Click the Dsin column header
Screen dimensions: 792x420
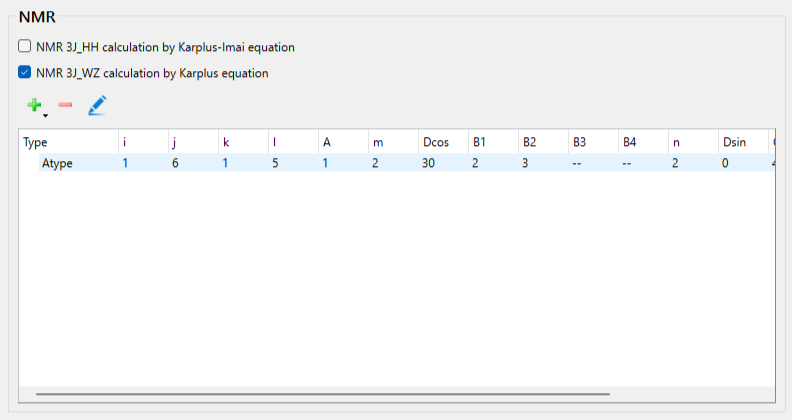coord(733,143)
